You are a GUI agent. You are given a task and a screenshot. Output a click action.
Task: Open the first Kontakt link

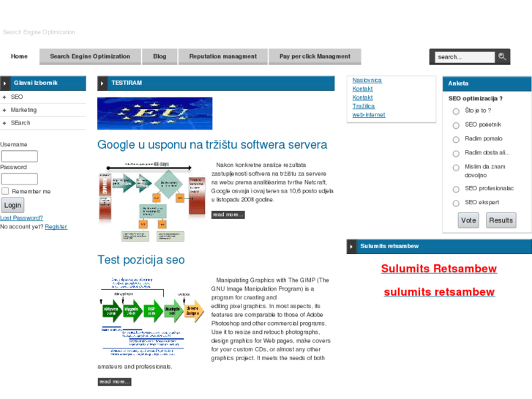click(362, 89)
